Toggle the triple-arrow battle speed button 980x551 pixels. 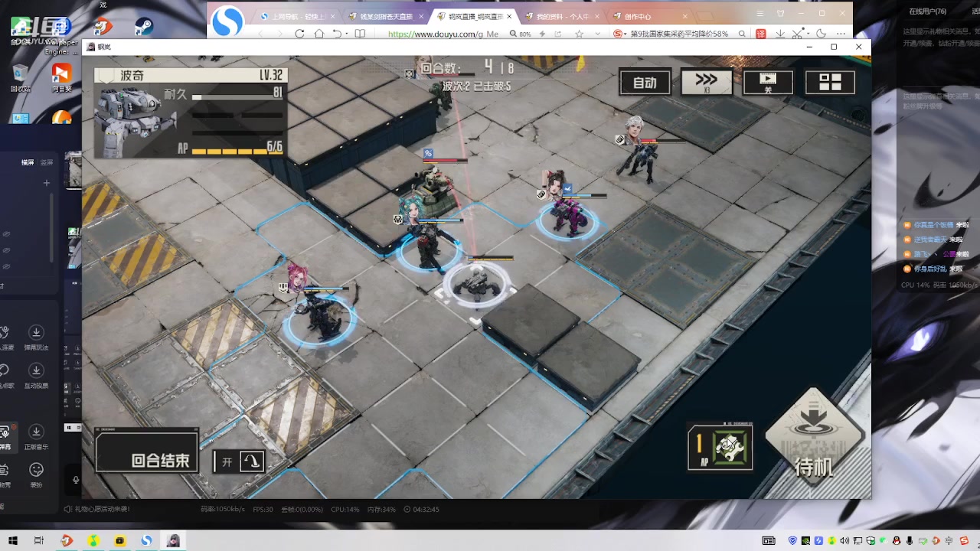[x=706, y=82]
